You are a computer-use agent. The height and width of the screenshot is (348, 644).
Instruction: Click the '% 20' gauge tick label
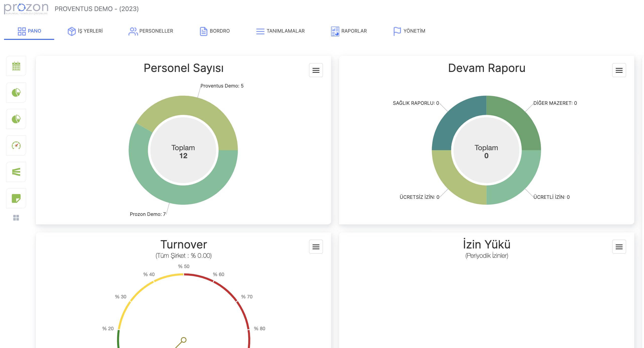point(108,328)
